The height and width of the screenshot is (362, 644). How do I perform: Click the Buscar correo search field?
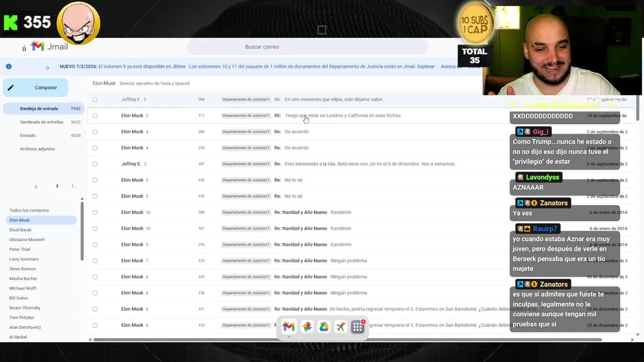307,47
